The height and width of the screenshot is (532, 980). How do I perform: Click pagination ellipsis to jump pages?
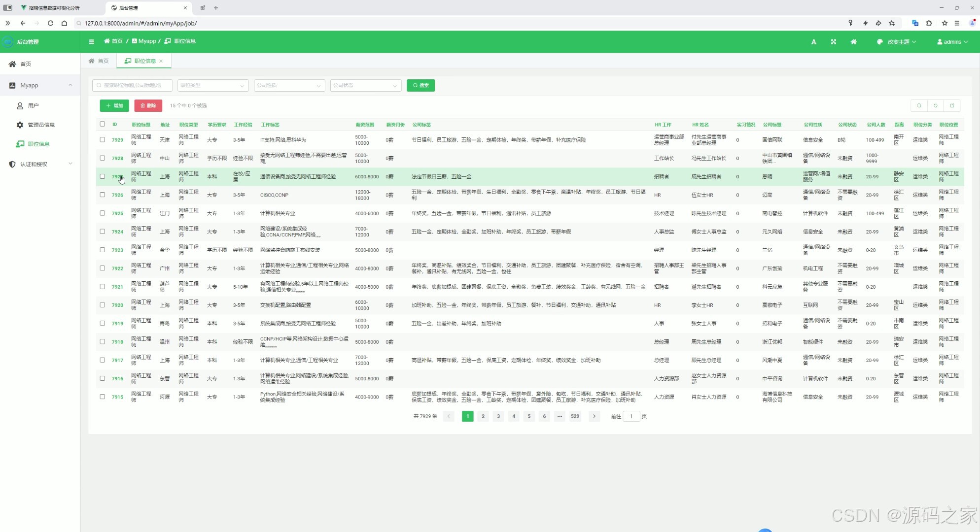tap(560, 416)
